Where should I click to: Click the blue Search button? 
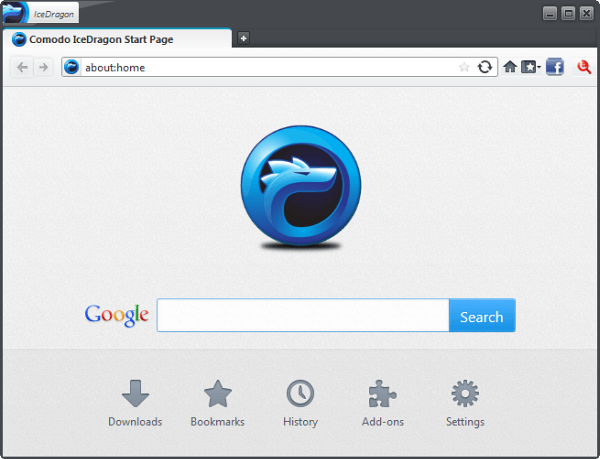coord(482,315)
